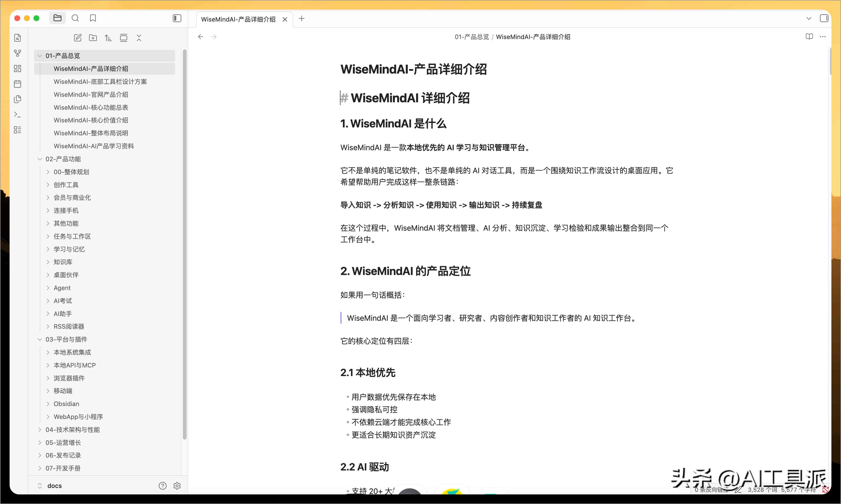Navigate back with the left arrow
This screenshot has width=841, height=504.
200,37
